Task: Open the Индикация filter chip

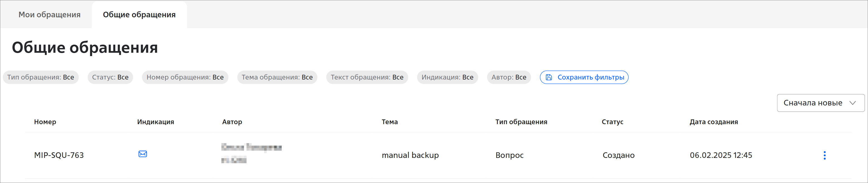Action: 447,77
